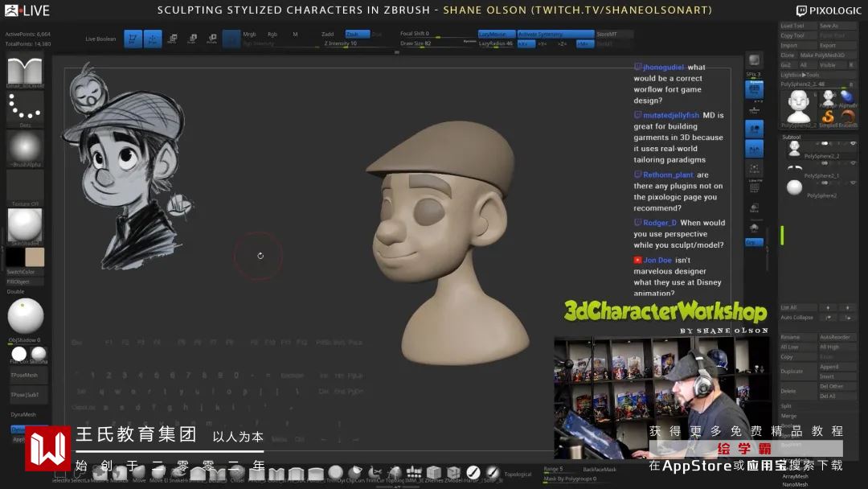Toggle Activate Symmetry button
Image resolution: width=868 pixels, height=489 pixels.
555,35
